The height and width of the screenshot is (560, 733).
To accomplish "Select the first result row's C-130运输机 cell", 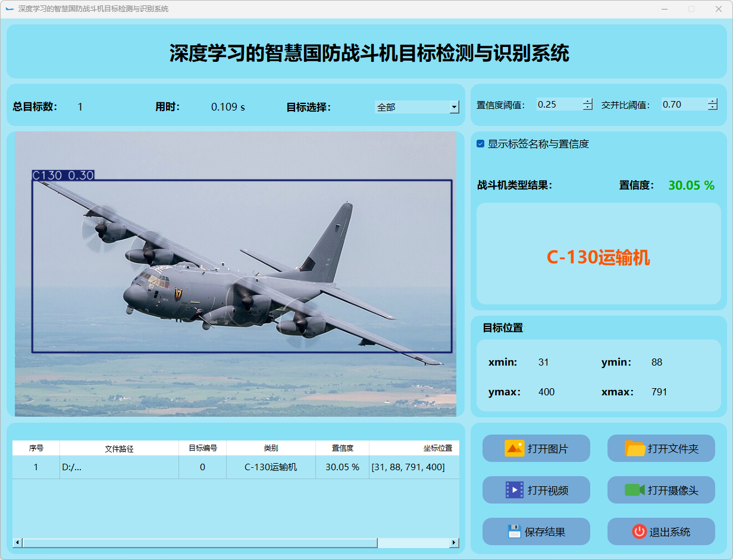I will pyautogui.click(x=271, y=467).
